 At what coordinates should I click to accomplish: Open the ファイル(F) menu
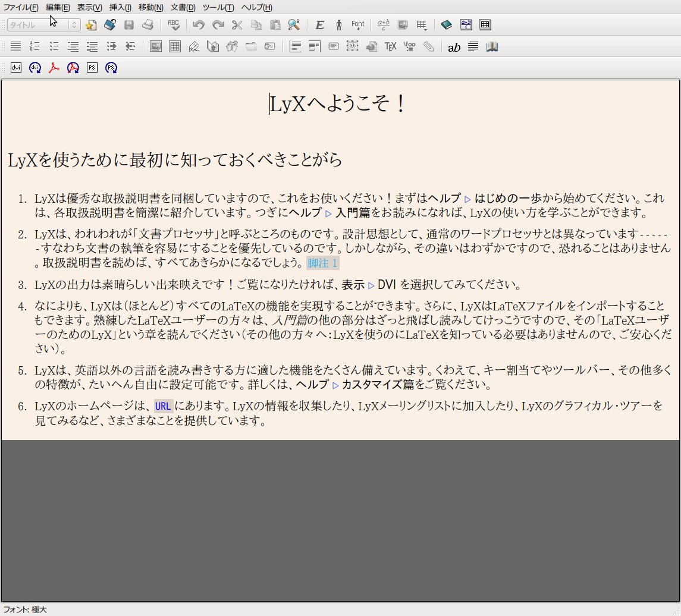tap(21, 7)
